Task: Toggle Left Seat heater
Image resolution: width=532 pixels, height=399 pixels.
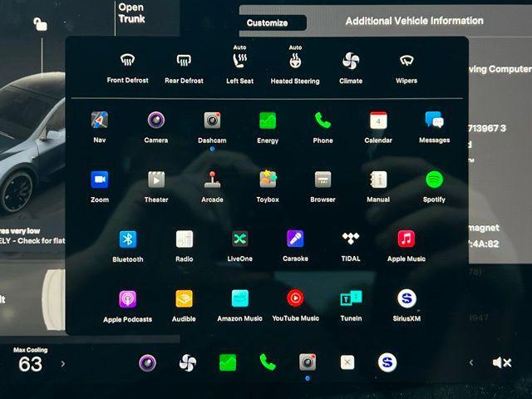Action: click(240, 61)
